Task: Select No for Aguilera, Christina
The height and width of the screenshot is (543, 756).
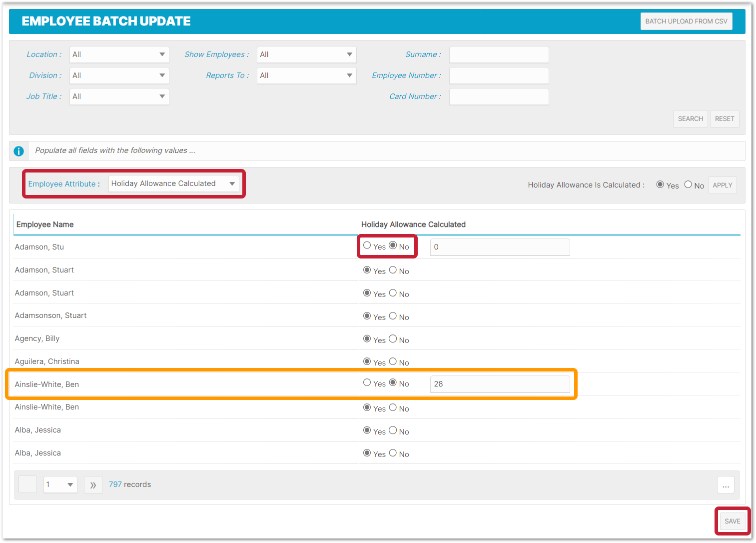Action: pos(393,361)
